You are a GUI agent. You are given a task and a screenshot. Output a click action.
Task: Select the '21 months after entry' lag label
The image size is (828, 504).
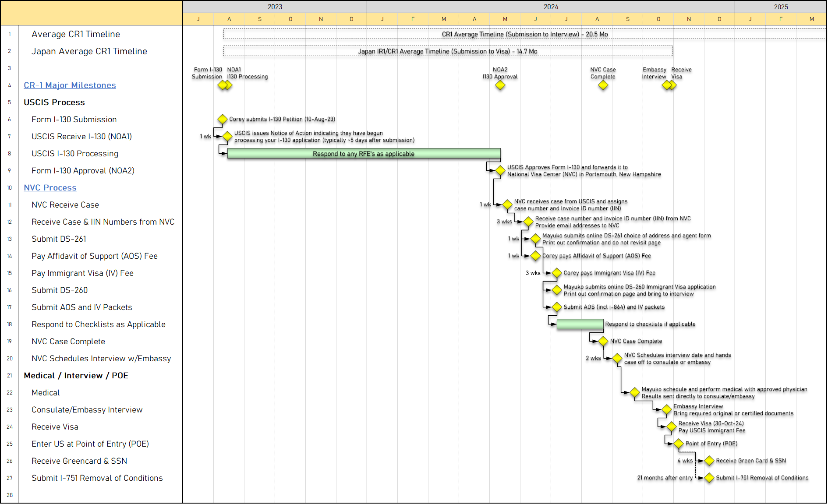point(665,478)
